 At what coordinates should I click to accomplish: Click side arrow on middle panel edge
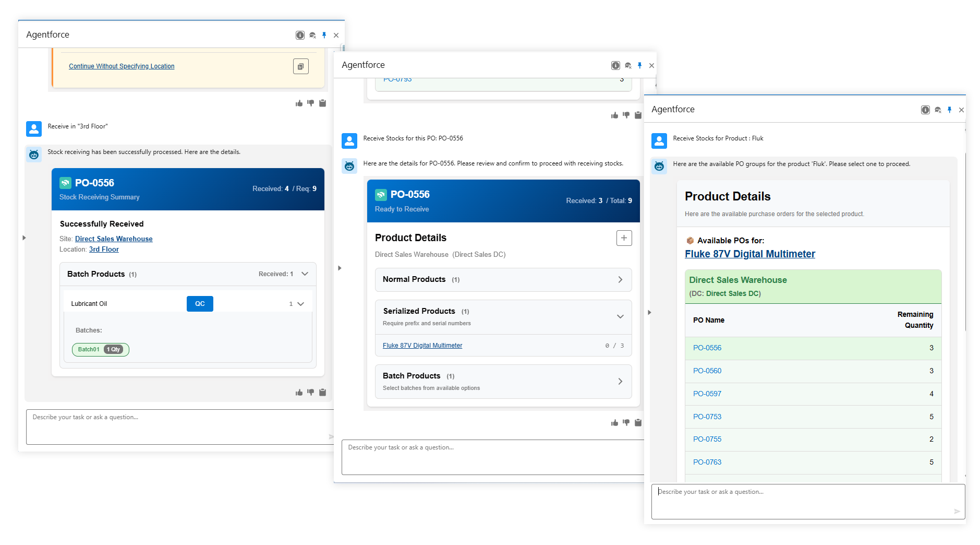coord(340,268)
